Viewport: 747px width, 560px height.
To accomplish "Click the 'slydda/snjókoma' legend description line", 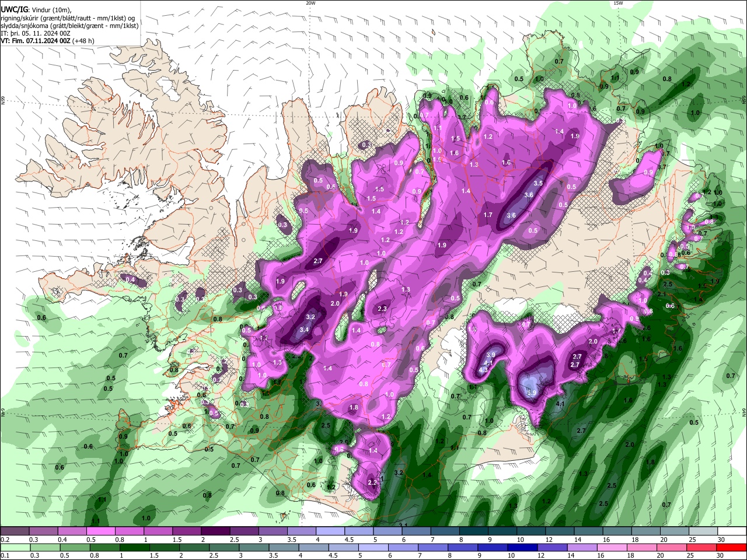I will click(69, 26).
